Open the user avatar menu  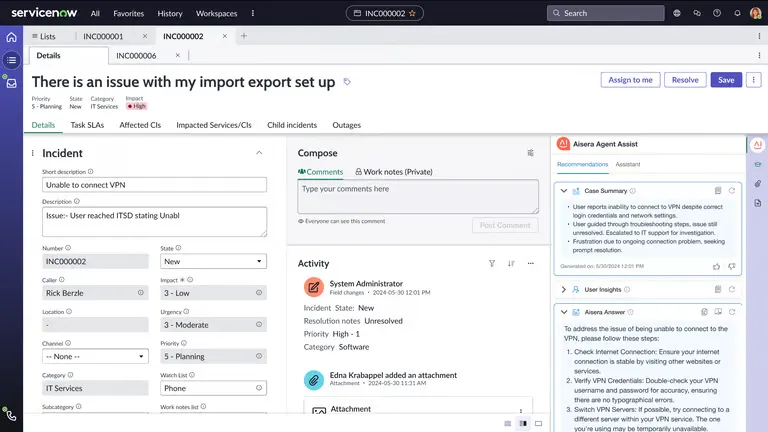(756, 13)
